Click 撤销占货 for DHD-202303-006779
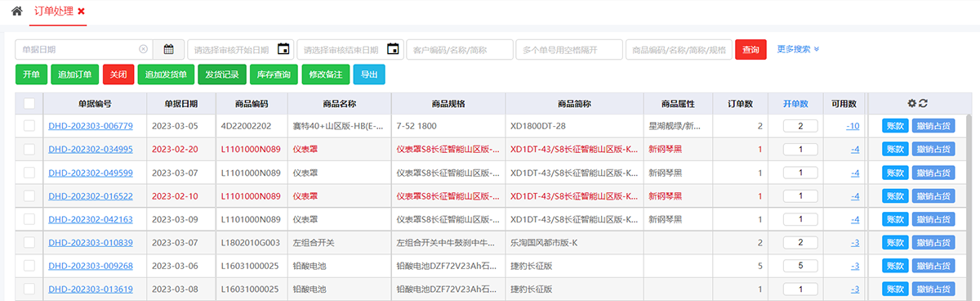This screenshot has width=980, height=301. click(x=933, y=126)
